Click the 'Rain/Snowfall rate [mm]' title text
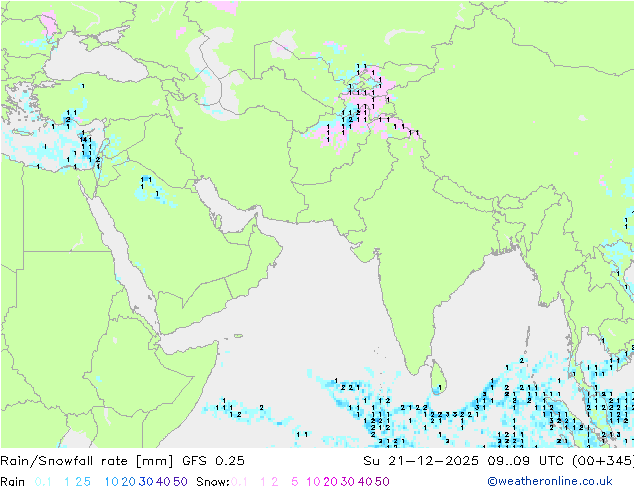 pos(87,461)
